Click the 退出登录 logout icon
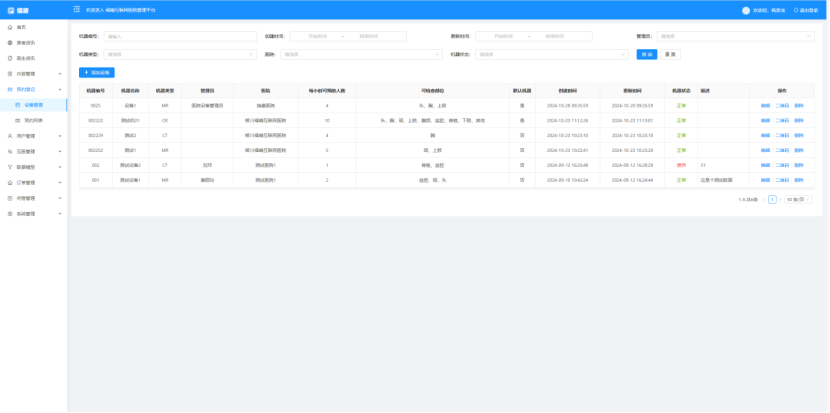The height and width of the screenshot is (413, 830). [x=797, y=10]
